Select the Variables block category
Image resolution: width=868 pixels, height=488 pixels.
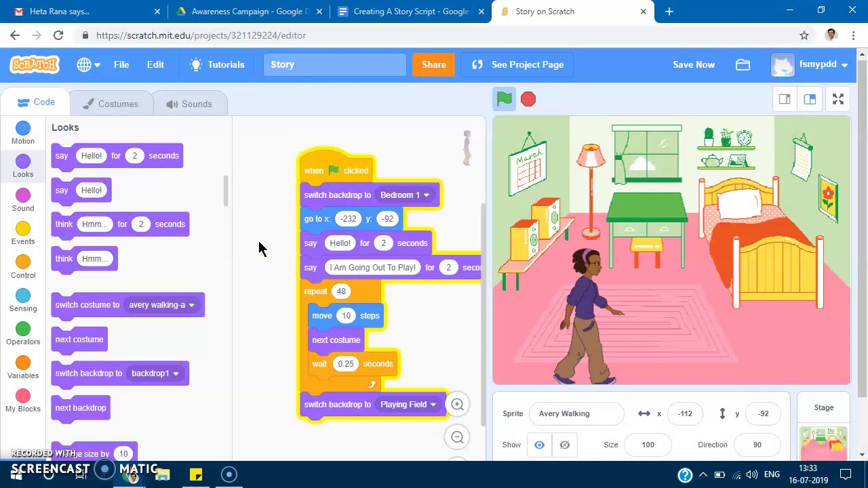click(23, 367)
